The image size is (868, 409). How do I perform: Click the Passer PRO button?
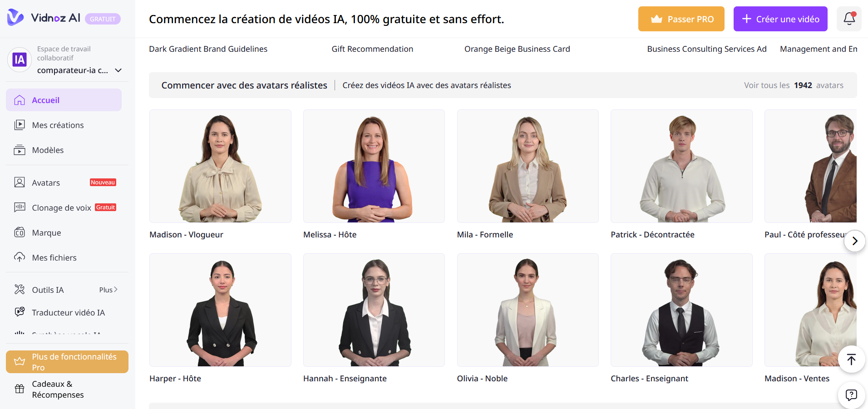(681, 19)
